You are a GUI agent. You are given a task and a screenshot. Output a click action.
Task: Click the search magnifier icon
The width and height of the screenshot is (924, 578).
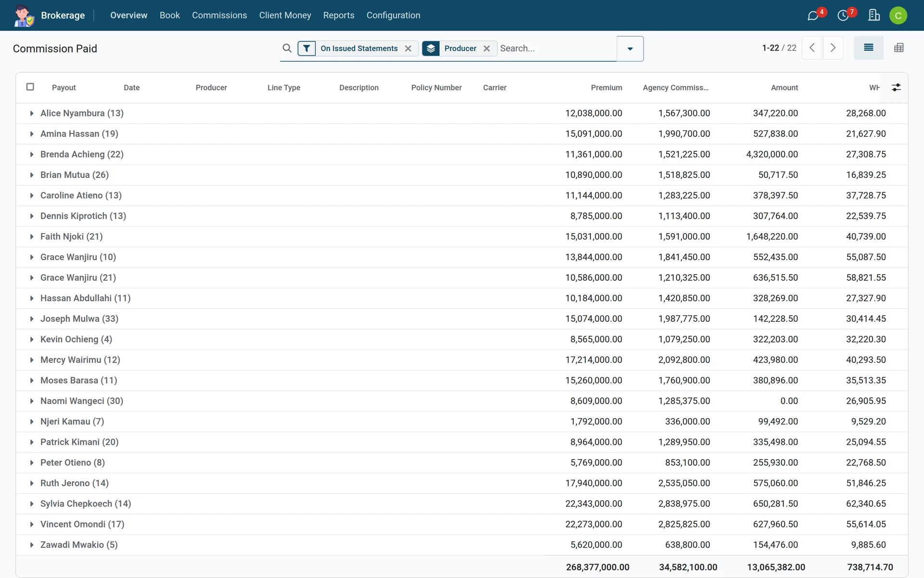pos(287,48)
